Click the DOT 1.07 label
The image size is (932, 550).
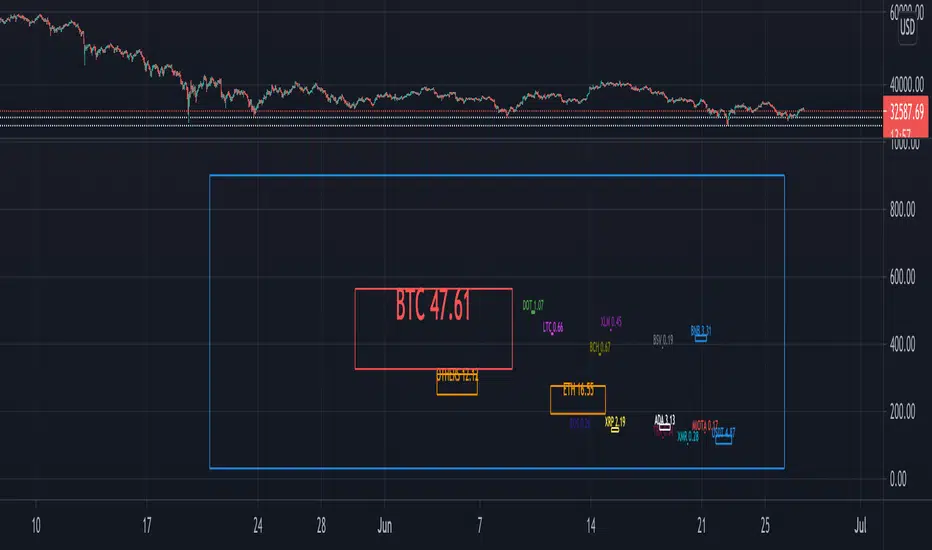533,306
